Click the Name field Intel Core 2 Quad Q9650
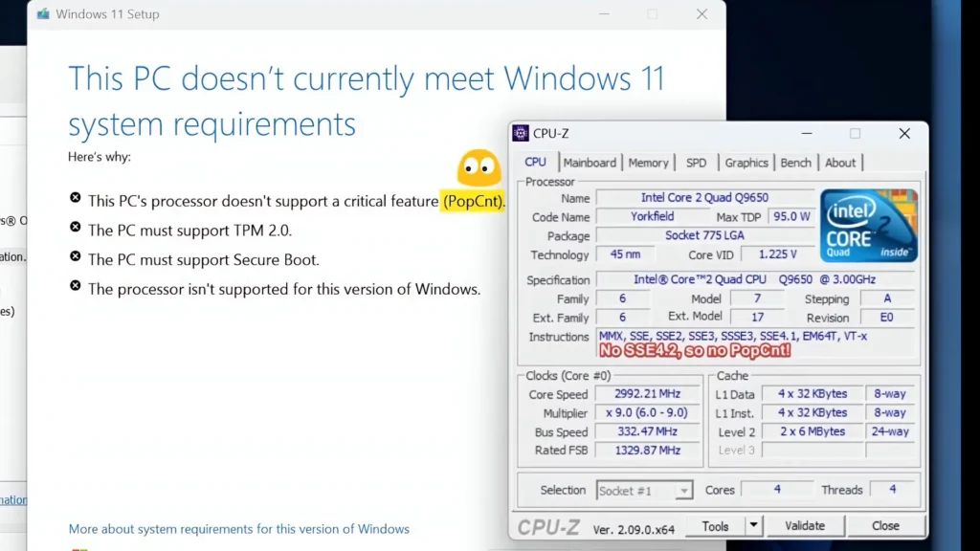The width and height of the screenshot is (980, 551). pyautogui.click(x=705, y=197)
